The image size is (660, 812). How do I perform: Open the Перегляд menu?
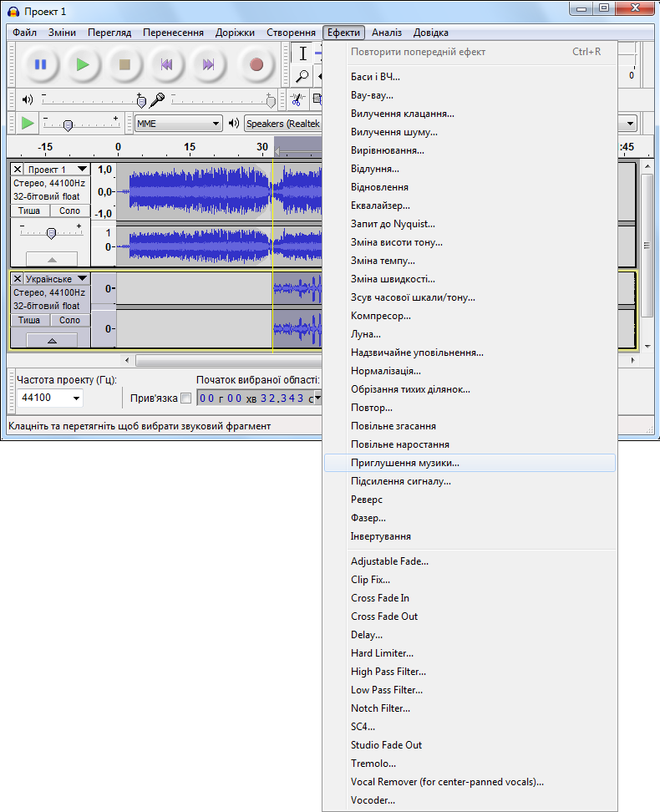[109, 33]
